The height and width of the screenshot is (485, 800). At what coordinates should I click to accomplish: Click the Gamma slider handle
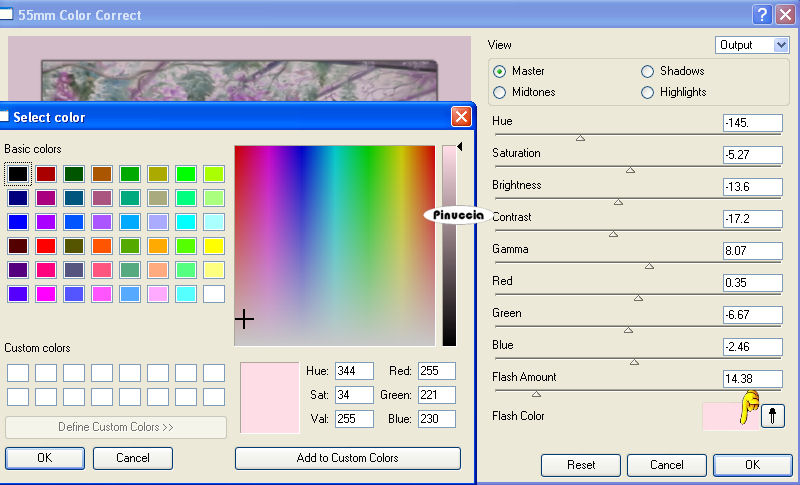[x=649, y=266]
